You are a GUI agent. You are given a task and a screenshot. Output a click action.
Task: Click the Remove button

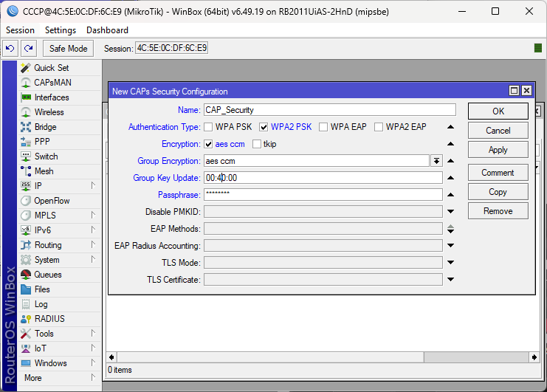[x=498, y=211]
